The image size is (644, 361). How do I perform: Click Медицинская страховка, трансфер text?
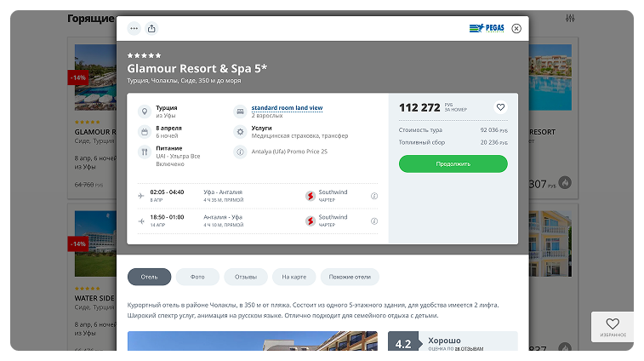(x=299, y=135)
